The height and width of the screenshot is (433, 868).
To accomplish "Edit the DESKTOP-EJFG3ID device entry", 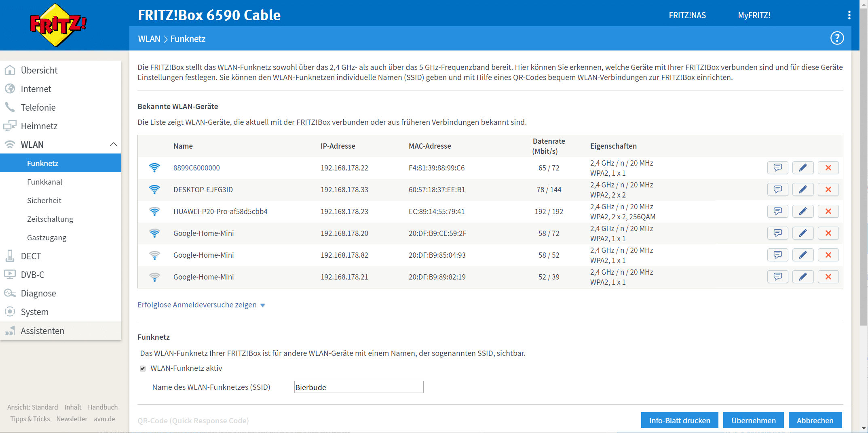I will (803, 189).
